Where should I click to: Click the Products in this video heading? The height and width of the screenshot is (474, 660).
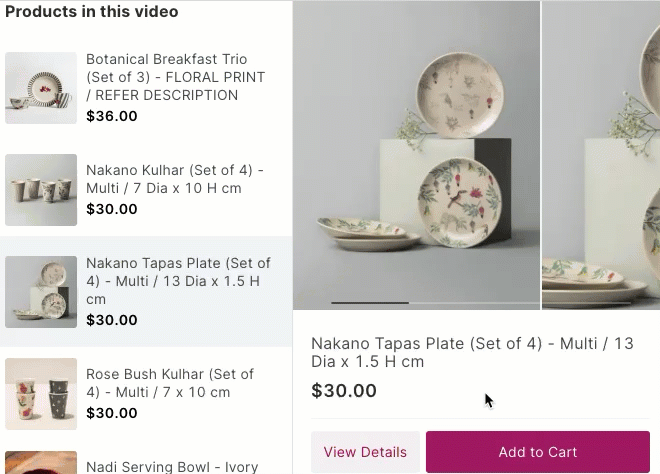tap(92, 12)
